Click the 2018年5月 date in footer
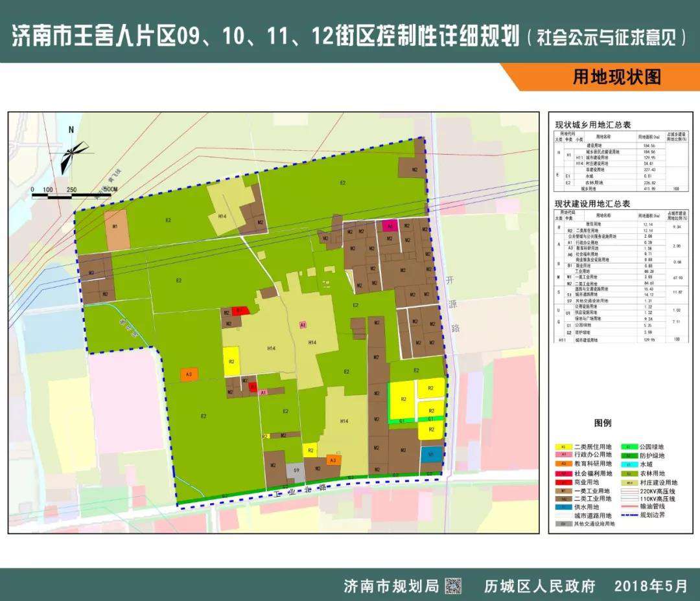 (650, 587)
